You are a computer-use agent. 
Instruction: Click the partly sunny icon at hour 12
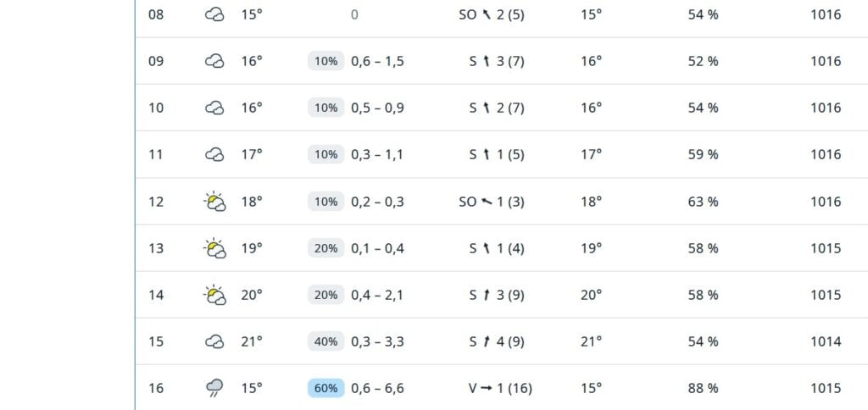pyautogui.click(x=214, y=202)
